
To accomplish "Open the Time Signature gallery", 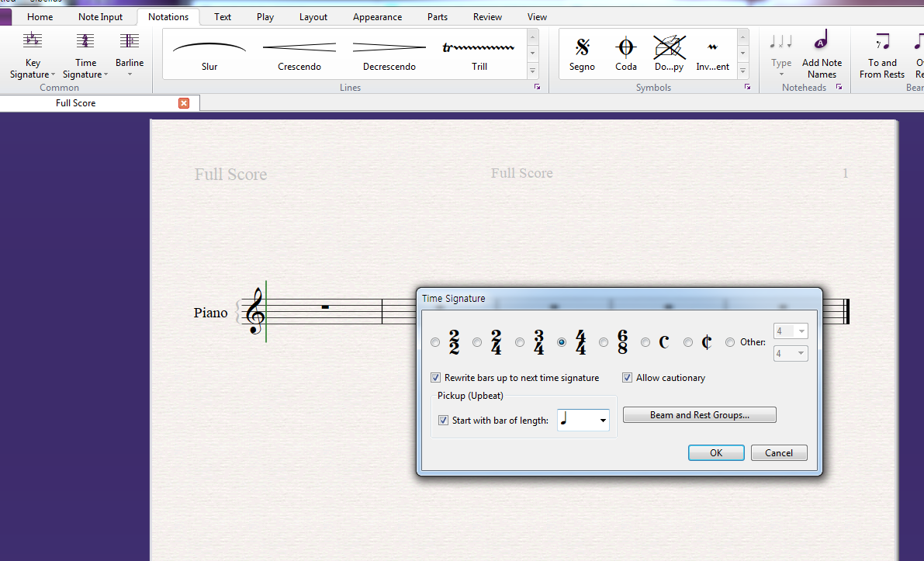I will 85,56.
